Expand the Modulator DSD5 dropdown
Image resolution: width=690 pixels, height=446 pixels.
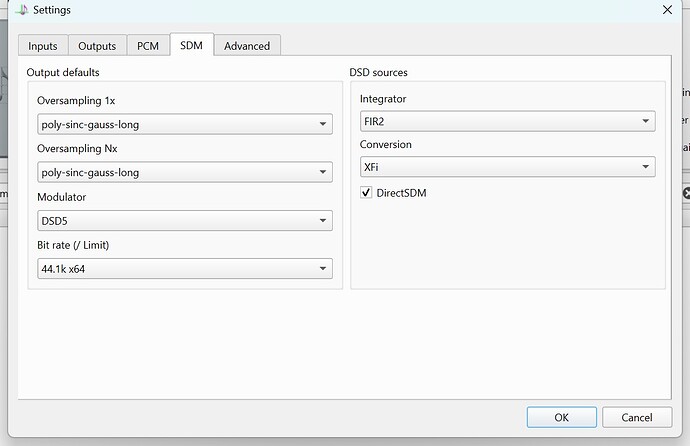click(185, 221)
